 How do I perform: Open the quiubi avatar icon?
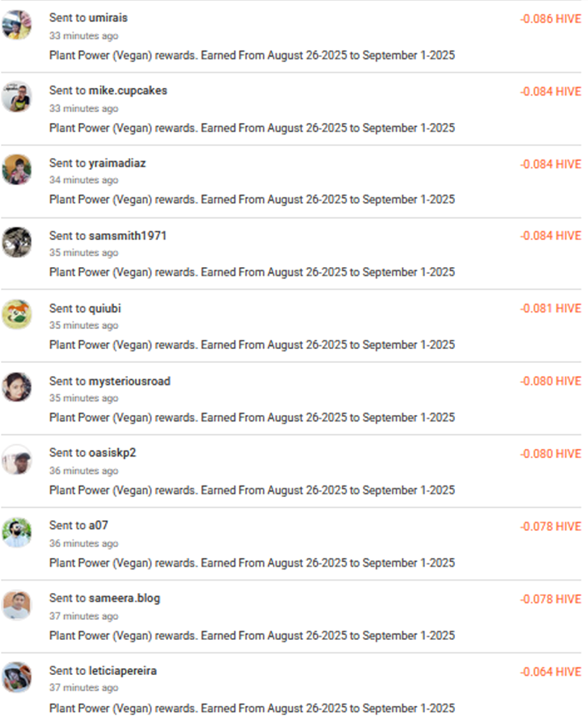point(17,315)
